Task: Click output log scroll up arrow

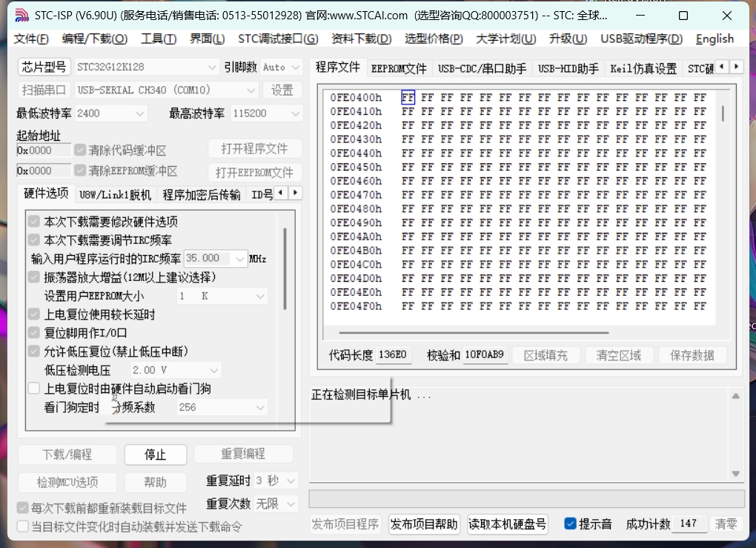Action: 736,396
